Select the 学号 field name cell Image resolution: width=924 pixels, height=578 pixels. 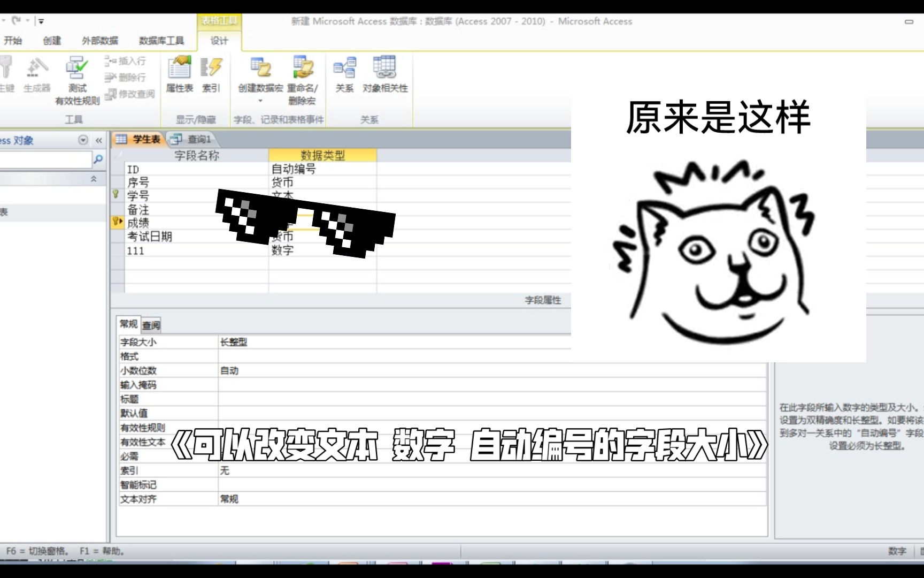(196, 196)
